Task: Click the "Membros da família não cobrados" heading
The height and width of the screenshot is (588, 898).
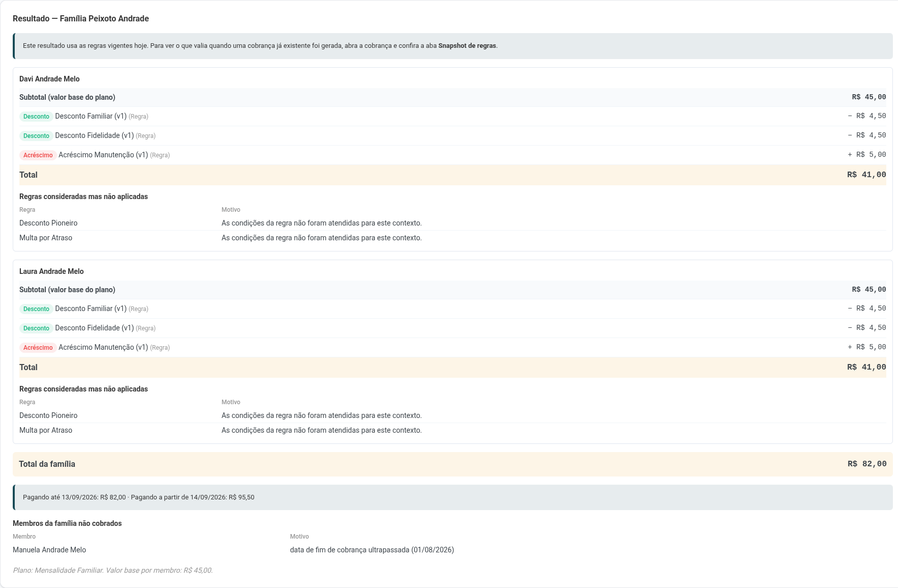Action: coord(67,523)
